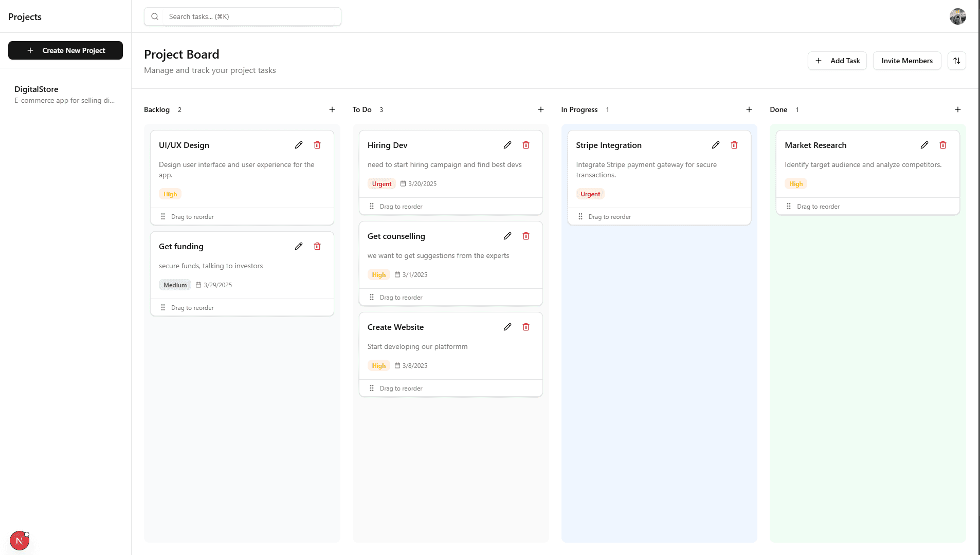
Task: Delete the Get counselling task
Action: [526, 236]
